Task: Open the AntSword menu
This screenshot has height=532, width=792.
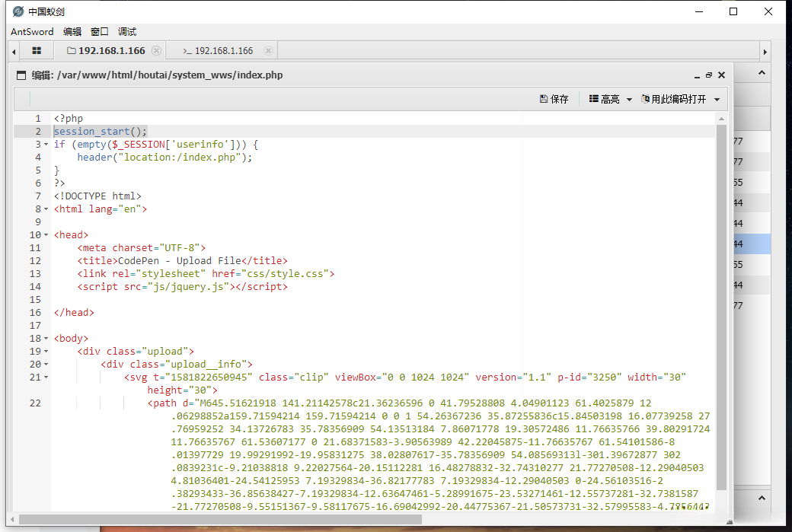Action: coord(32,32)
